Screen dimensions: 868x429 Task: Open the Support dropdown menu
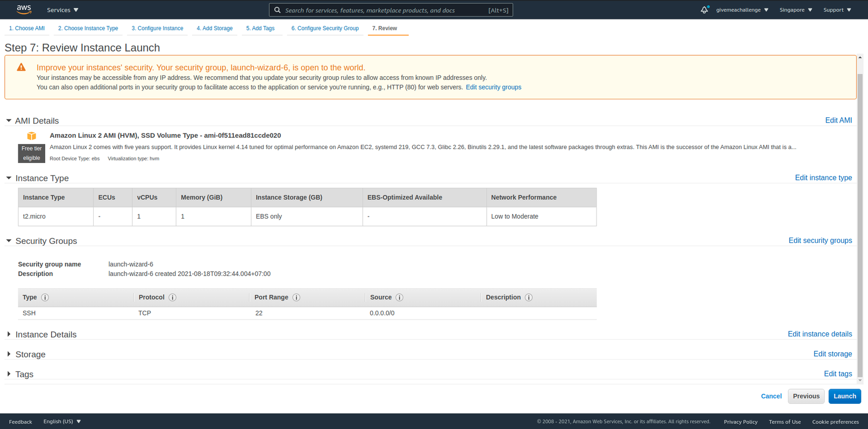(837, 10)
